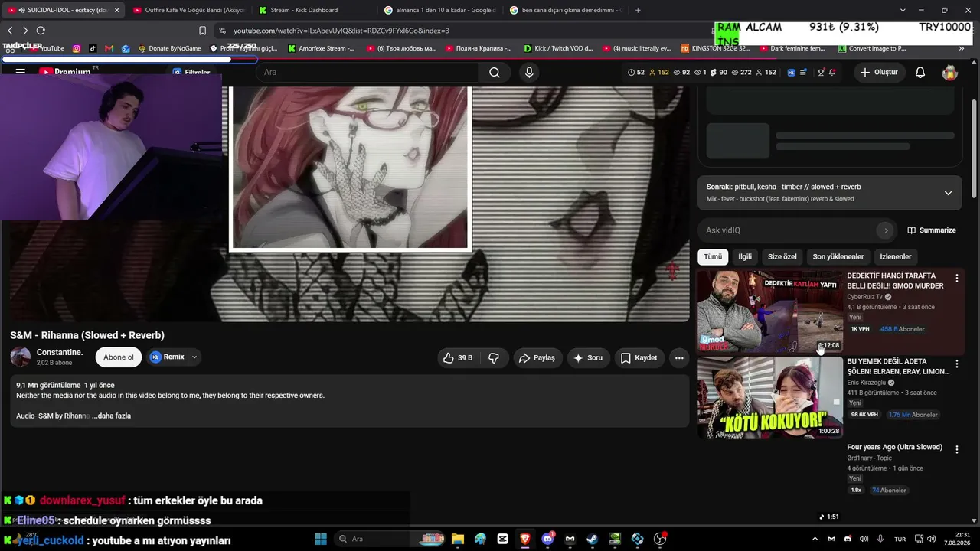The height and width of the screenshot is (551, 980).
Task: Open more actions menu under video
Action: click(679, 357)
